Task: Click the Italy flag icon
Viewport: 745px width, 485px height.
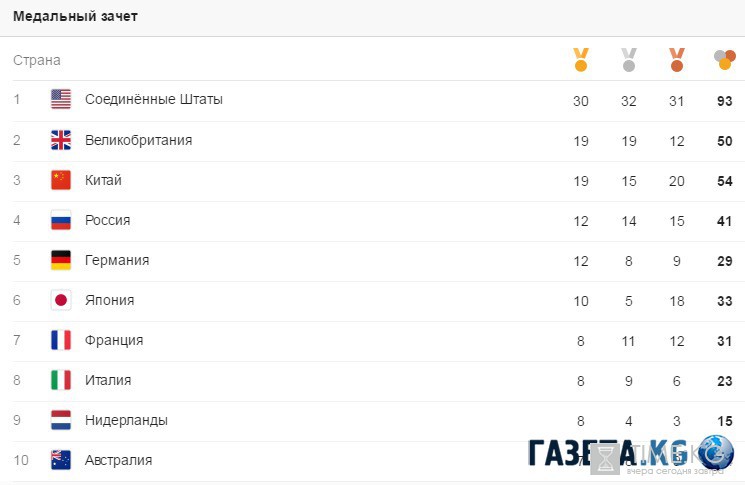Action: pos(61,380)
